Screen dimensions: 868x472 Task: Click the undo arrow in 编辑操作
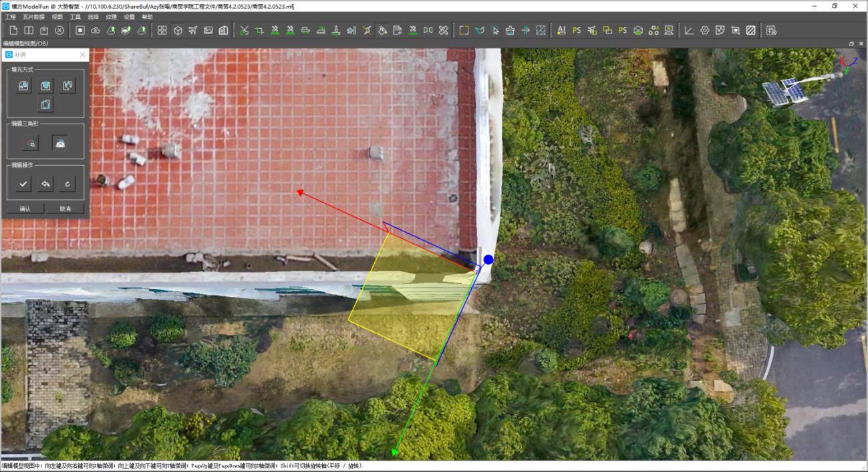[x=45, y=184]
